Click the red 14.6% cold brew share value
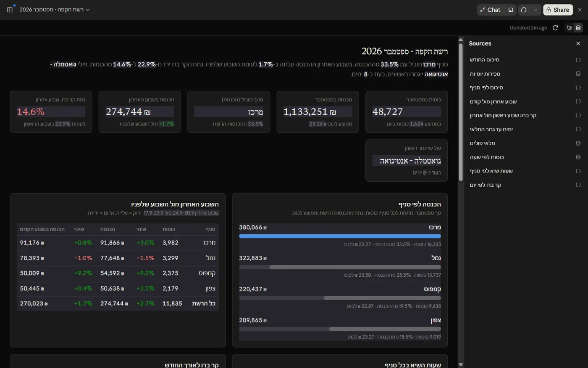 [31, 111]
